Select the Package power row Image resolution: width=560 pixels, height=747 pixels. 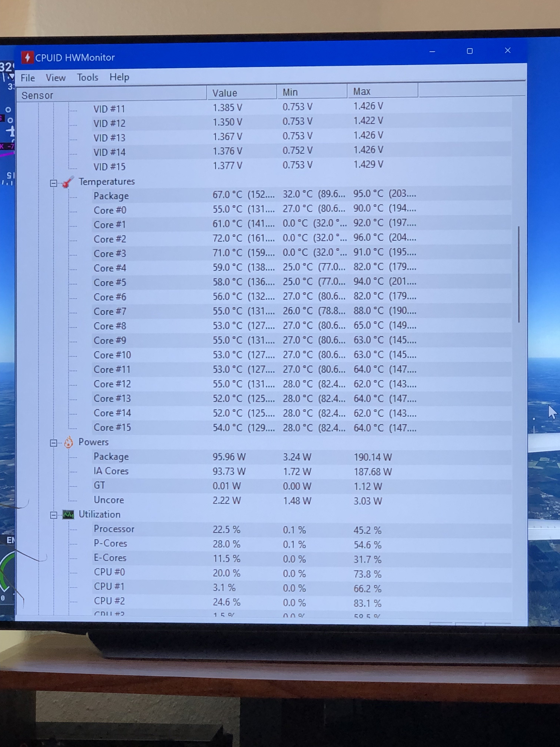111,456
